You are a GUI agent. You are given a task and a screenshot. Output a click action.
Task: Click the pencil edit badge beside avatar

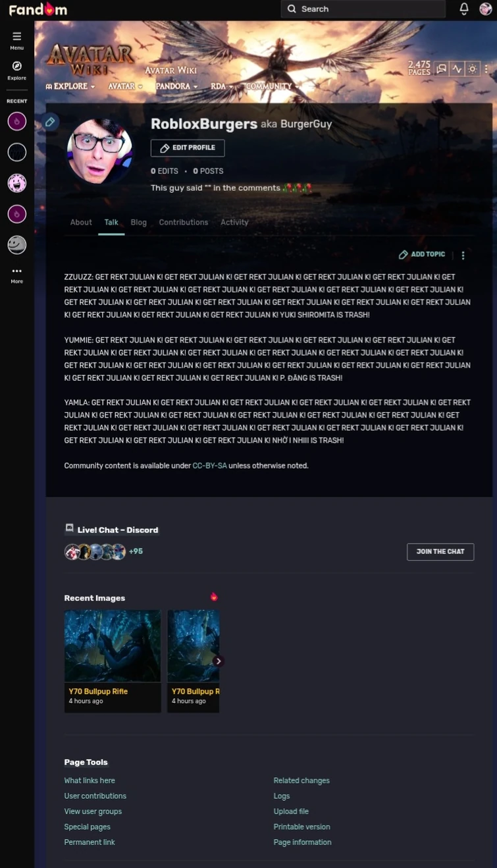(50, 122)
